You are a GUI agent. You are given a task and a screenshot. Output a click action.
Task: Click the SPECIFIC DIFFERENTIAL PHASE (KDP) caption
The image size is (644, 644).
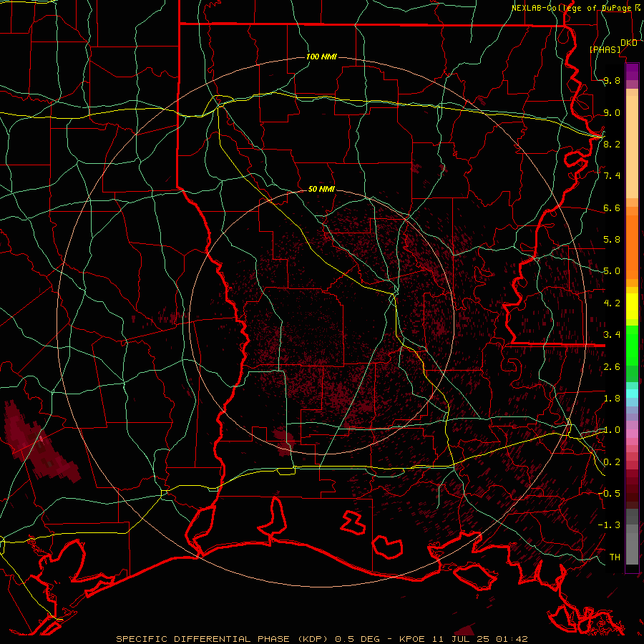[223, 639]
